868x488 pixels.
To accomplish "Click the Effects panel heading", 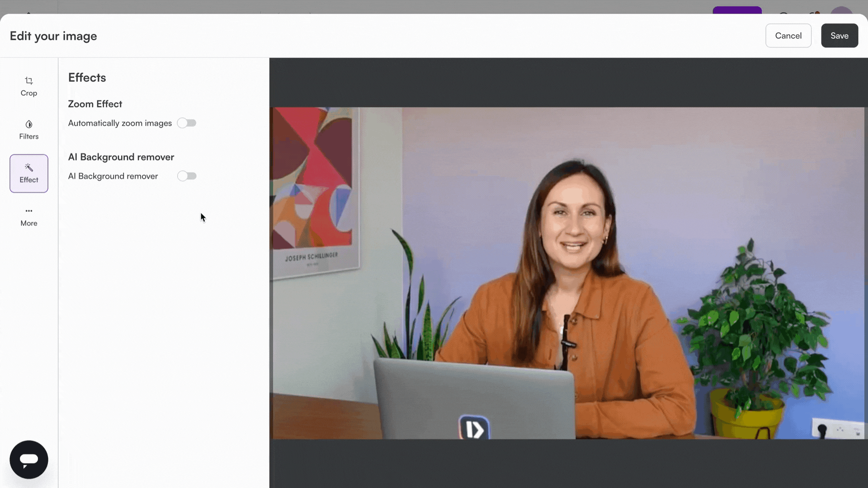I will [87, 78].
